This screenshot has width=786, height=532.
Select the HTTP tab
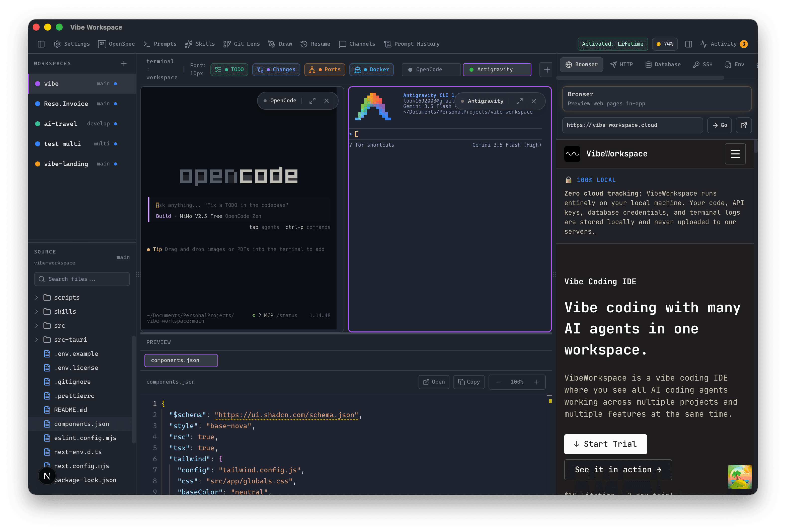pyautogui.click(x=621, y=64)
